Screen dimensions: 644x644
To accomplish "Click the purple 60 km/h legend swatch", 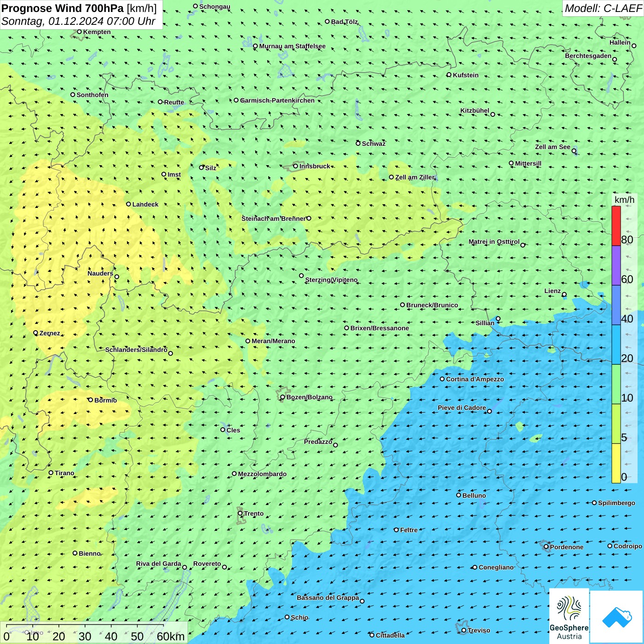I will click(616, 265).
